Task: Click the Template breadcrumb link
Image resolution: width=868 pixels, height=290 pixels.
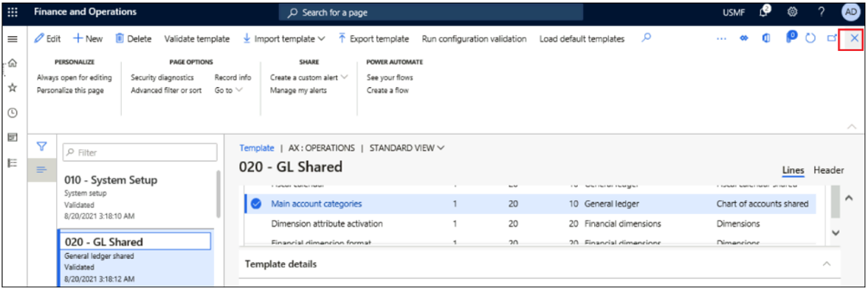Action: pos(257,148)
